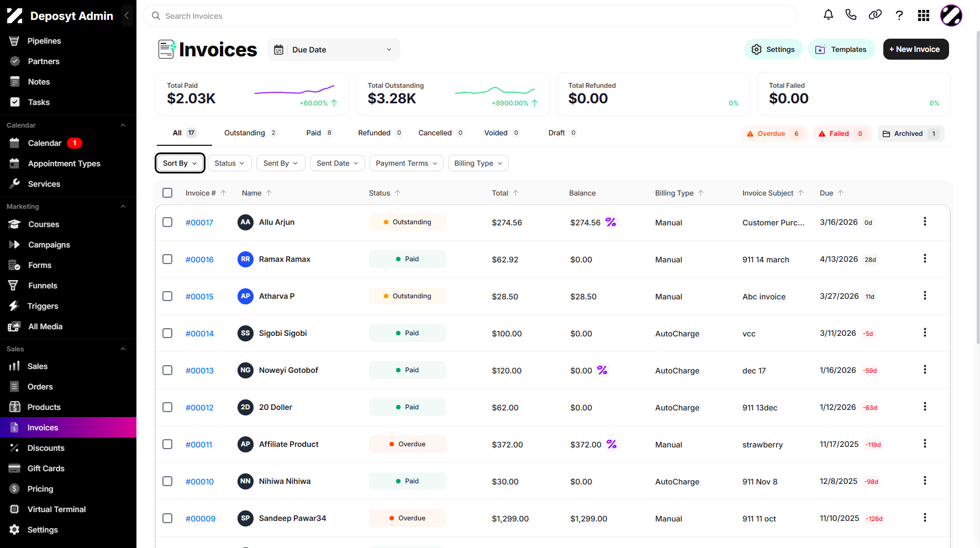Viewport: 980px width, 548px height.
Task: Show Archived invoices
Action: pos(911,134)
